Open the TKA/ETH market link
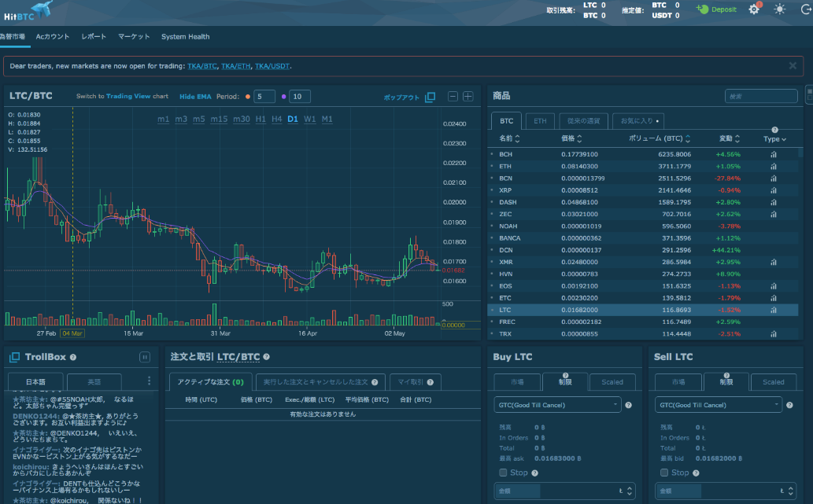Image resolution: width=813 pixels, height=504 pixels. [236, 66]
